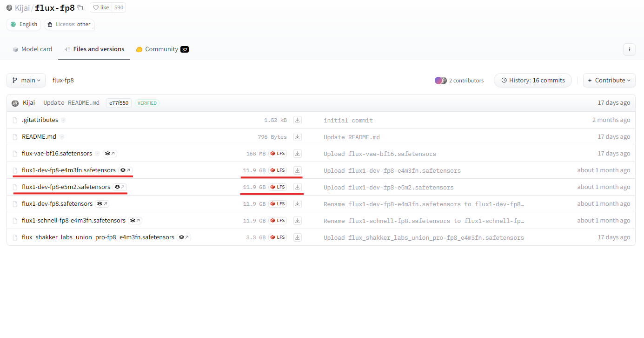Open flux1-schnell-fp8-e4m3fn.safetensors file

[x=73, y=221]
